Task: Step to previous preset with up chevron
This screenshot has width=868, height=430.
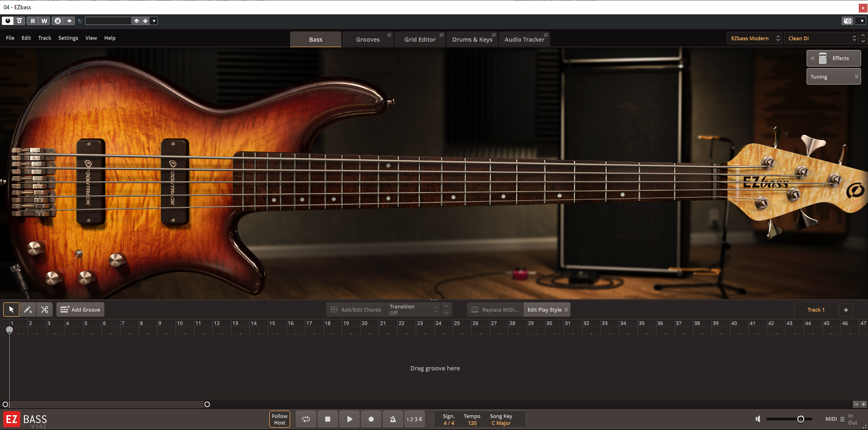Action: [x=863, y=35]
